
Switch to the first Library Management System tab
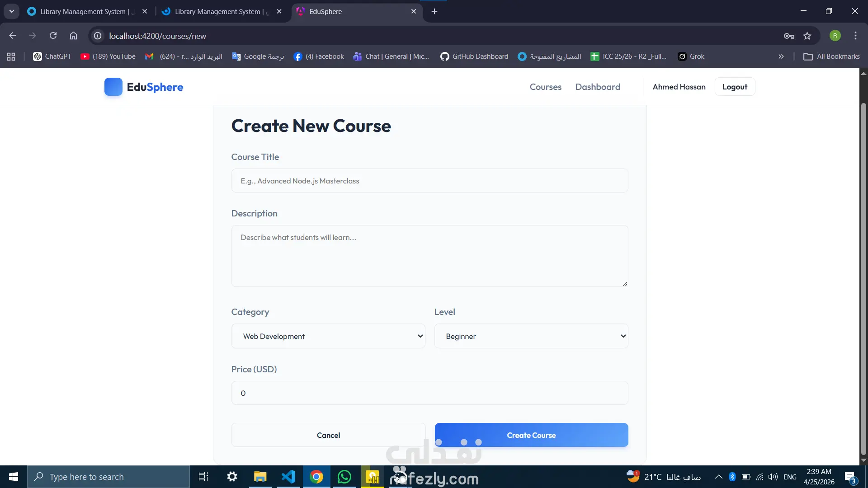coord(87,12)
